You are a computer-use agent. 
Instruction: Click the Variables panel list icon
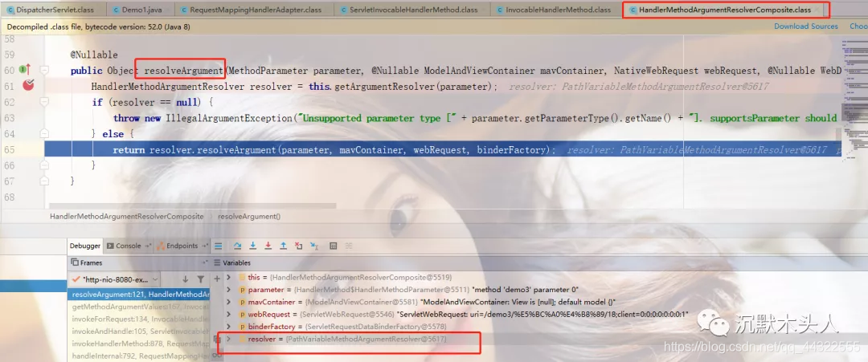(218, 263)
